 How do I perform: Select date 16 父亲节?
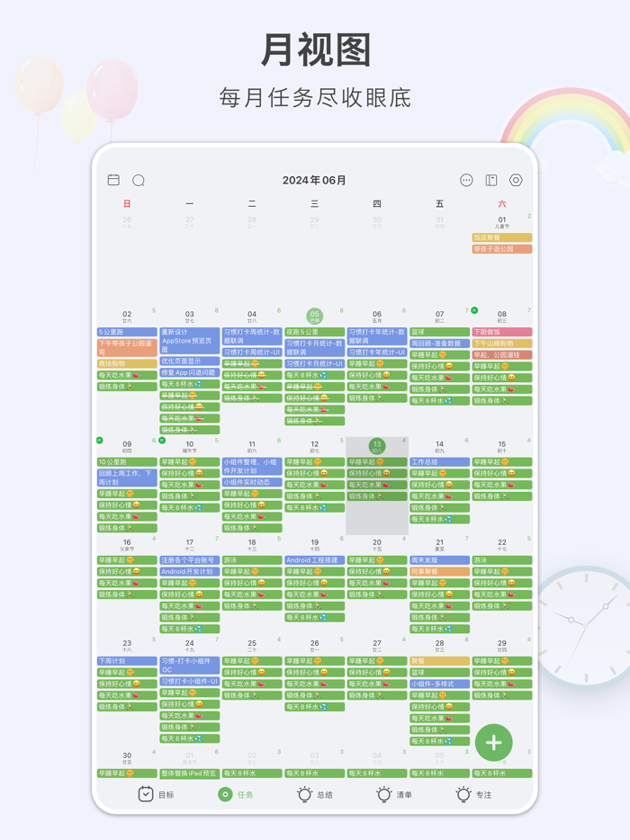[x=127, y=544]
